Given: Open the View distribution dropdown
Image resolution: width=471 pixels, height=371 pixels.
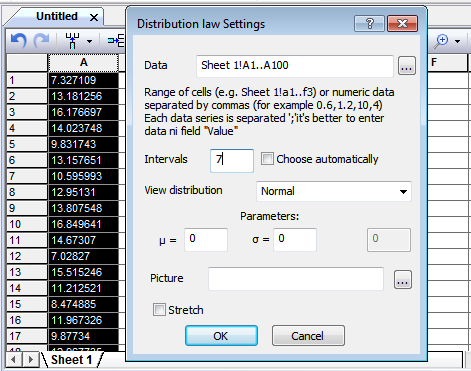Looking at the screenshot, I should [x=334, y=191].
